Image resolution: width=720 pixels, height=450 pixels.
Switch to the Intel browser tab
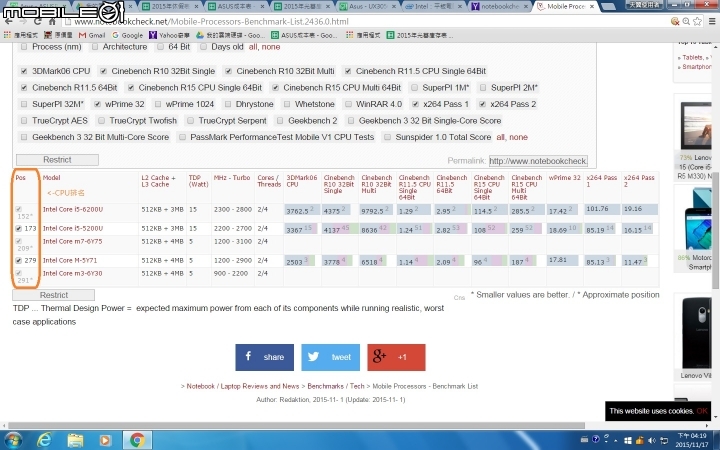tap(433, 6)
